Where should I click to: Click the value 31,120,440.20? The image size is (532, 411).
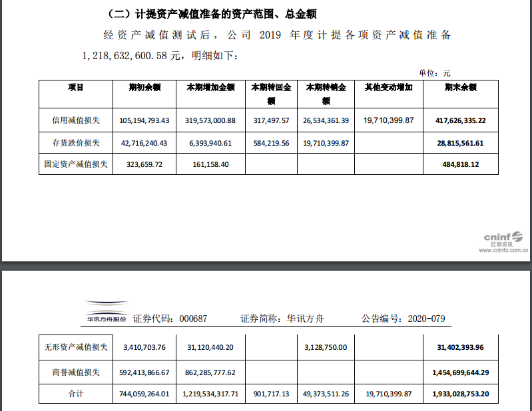[x=210, y=348]
